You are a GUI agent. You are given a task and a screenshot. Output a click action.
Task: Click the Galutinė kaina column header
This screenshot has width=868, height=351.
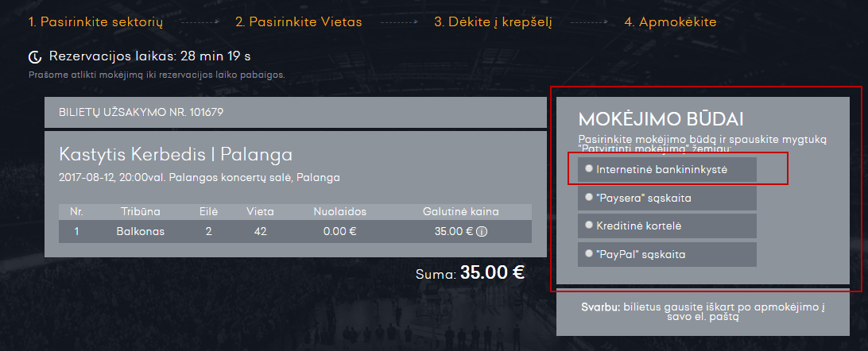(x=460, y=212)
